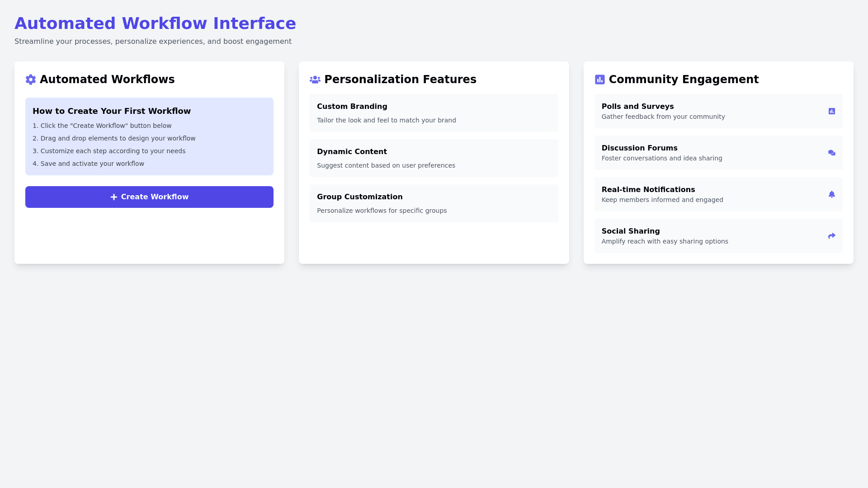868x488 pixels.
Task: Click the Social Sharing title
Action: (630, 231)
